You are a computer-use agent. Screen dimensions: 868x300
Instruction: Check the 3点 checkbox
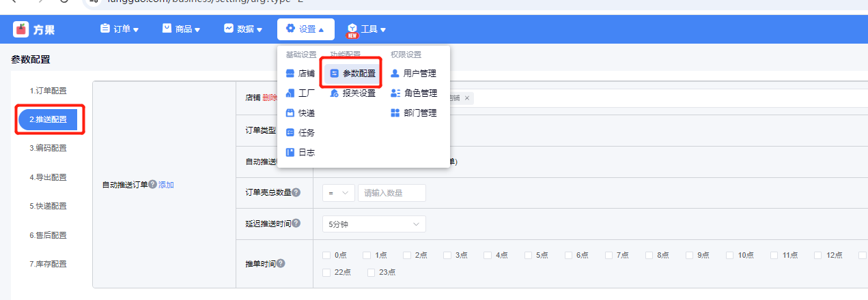447,255
